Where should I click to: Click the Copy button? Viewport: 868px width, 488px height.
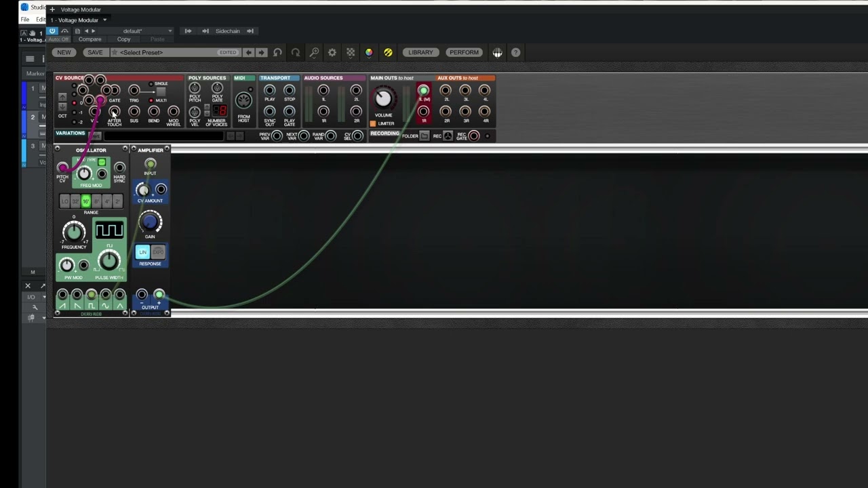(x=123, y=39)
